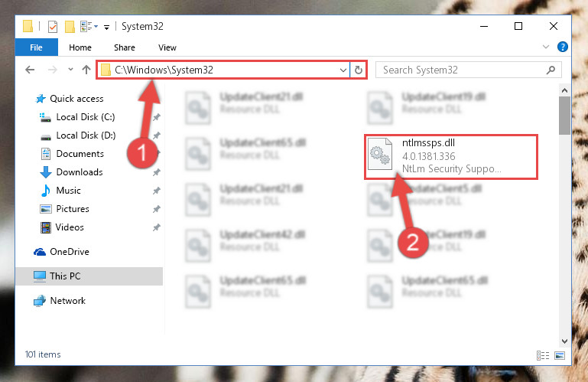Click the New Folder quick access icon

pyautogui.click(x=70, y=27)
